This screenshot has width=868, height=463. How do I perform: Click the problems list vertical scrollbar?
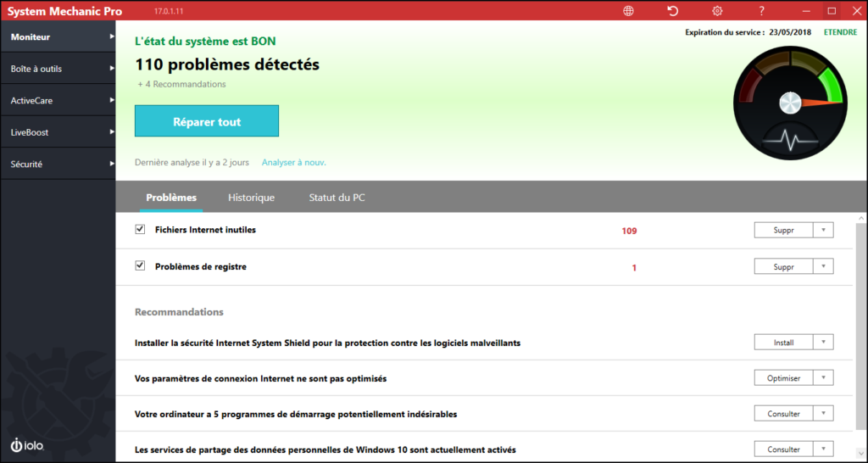pyautogui.click(x=860, y=326)
